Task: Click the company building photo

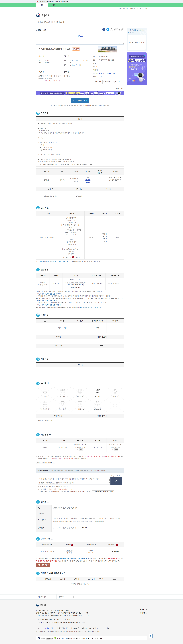Action: pyautogui.click(x=107, y=50)
